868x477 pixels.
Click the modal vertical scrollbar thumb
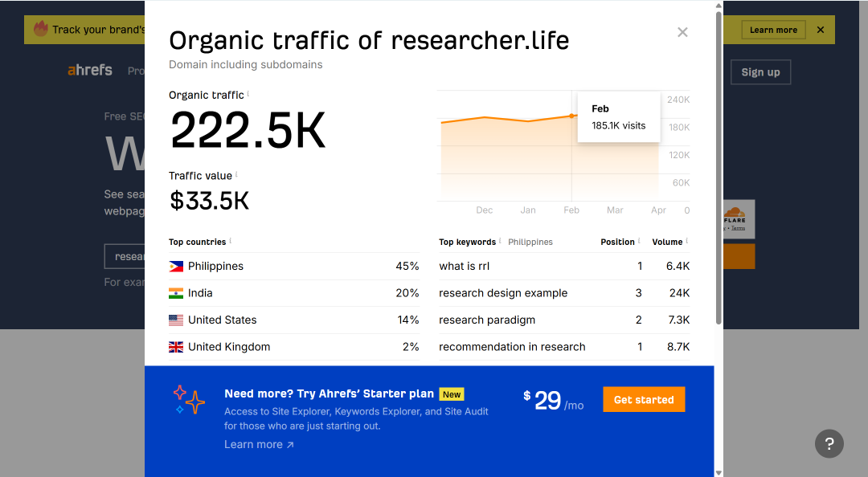click(719, 168)
